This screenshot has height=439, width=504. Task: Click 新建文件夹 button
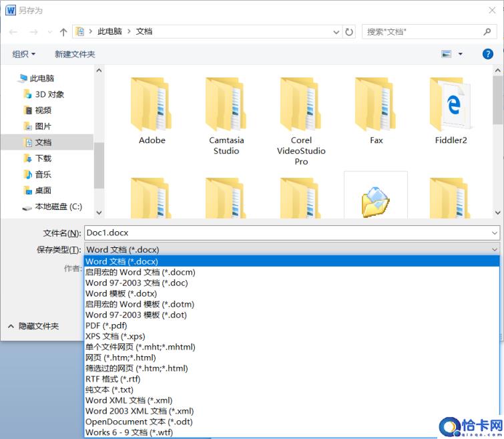pyautogui.click(x=75, y=54)
